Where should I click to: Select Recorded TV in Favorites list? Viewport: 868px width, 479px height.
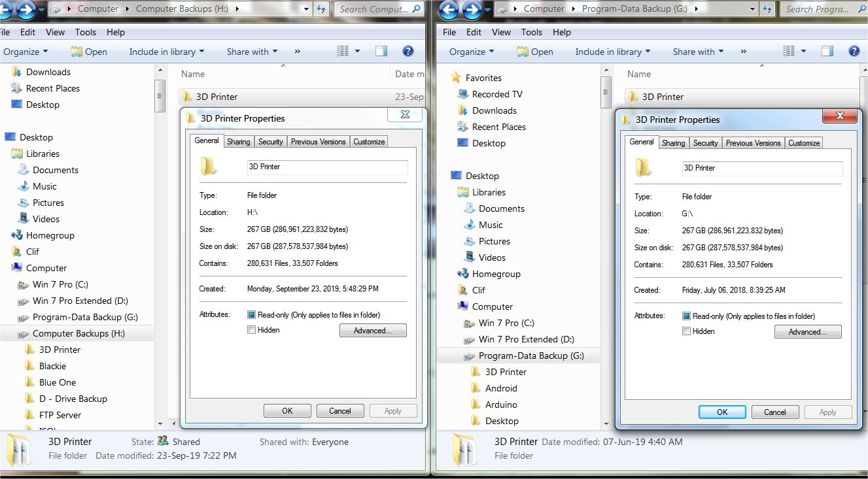(x=496, y=94)
